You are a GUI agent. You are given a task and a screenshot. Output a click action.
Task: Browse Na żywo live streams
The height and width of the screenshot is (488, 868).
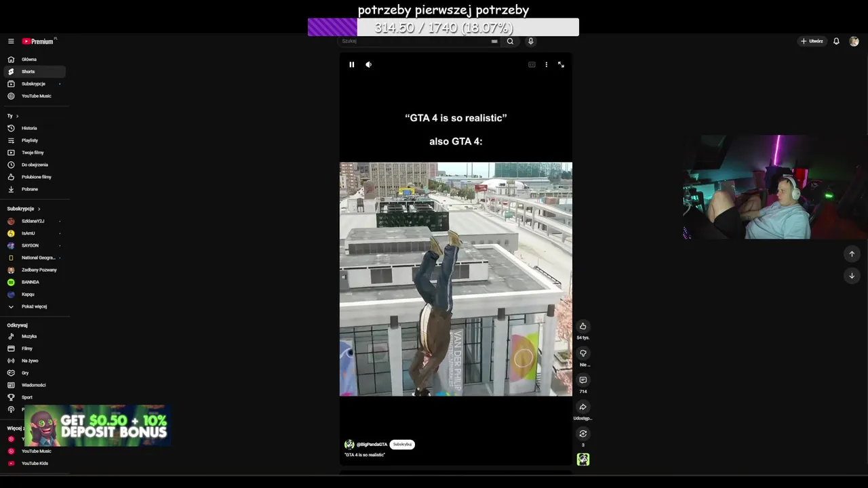tap(35, 361)
